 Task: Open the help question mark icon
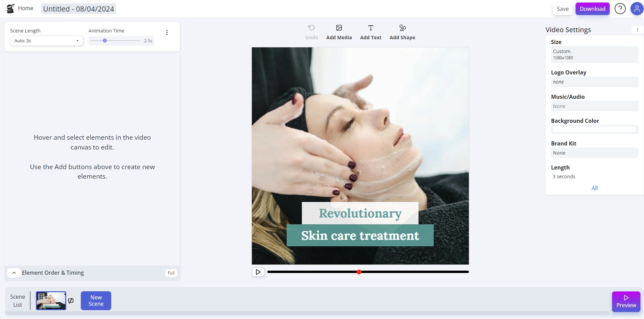620,9
